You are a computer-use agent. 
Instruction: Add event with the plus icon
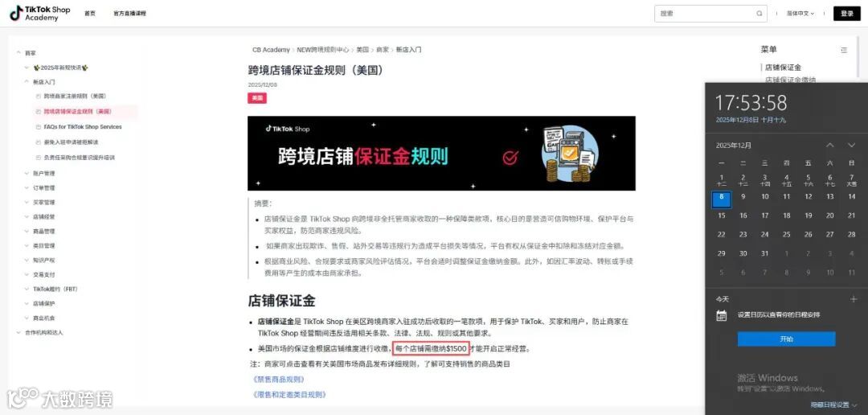pyautogui.click(x=853, y=299)
